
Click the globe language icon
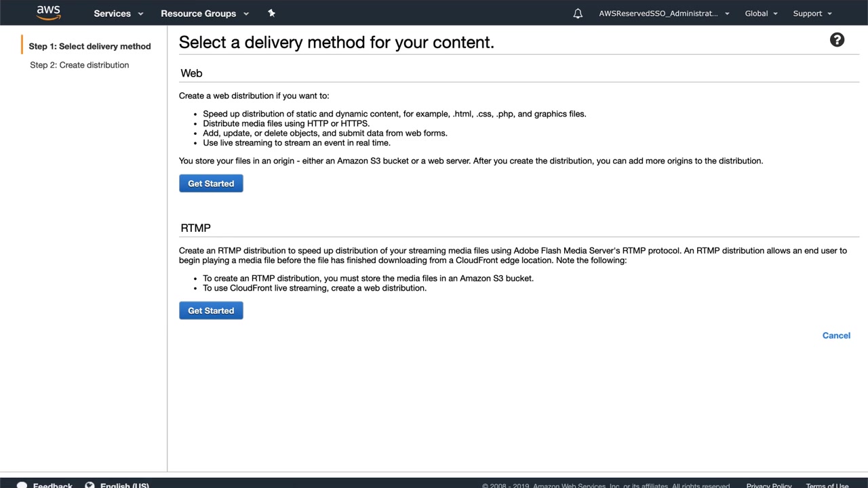pyautogui.click(x=90, y=485)
